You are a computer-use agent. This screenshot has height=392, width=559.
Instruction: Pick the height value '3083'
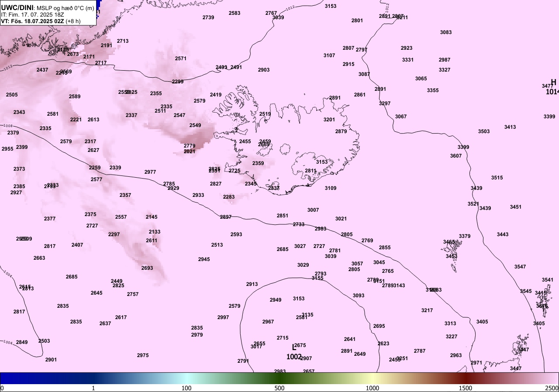446,32
